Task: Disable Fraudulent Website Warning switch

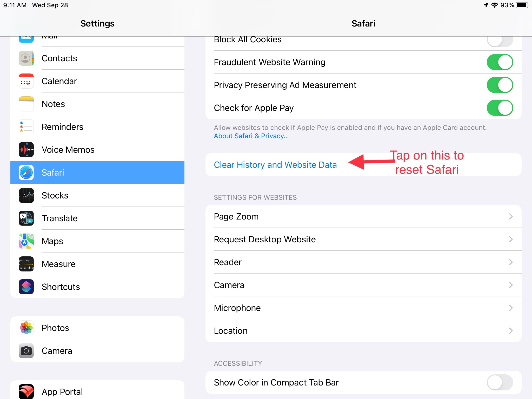Action: click(500, 62)
